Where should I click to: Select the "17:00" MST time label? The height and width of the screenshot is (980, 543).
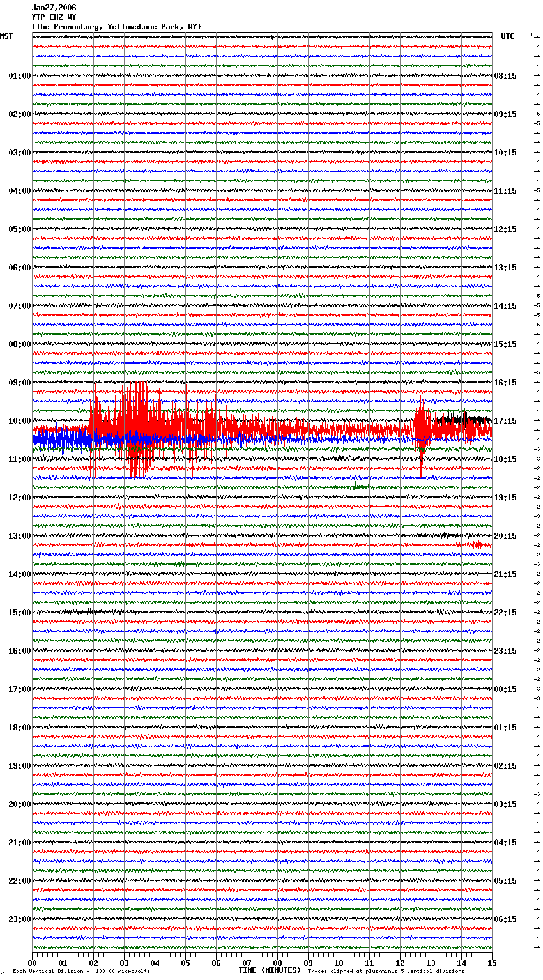point(20,689)
